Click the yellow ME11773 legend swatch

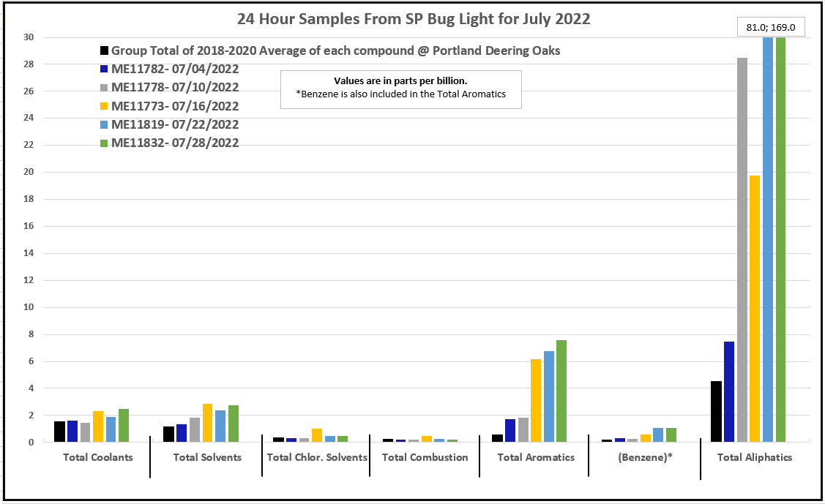(105, 107)
